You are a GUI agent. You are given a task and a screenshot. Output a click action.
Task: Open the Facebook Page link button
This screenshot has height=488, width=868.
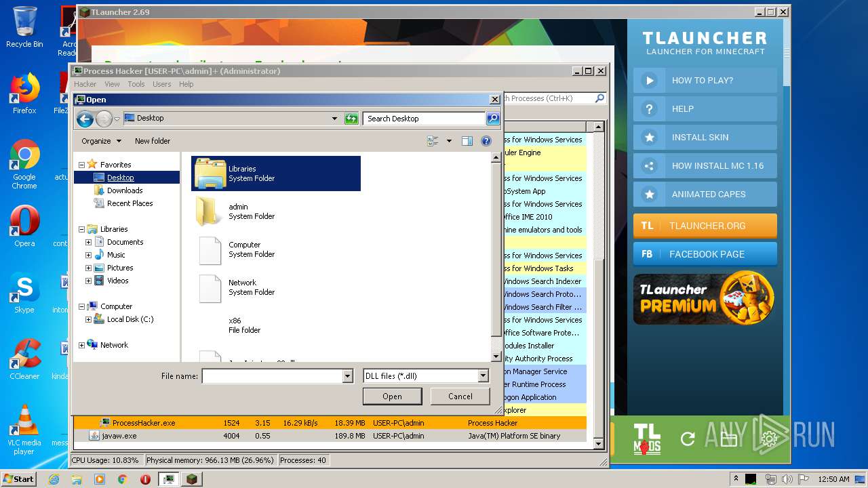(x=705, y=254)
